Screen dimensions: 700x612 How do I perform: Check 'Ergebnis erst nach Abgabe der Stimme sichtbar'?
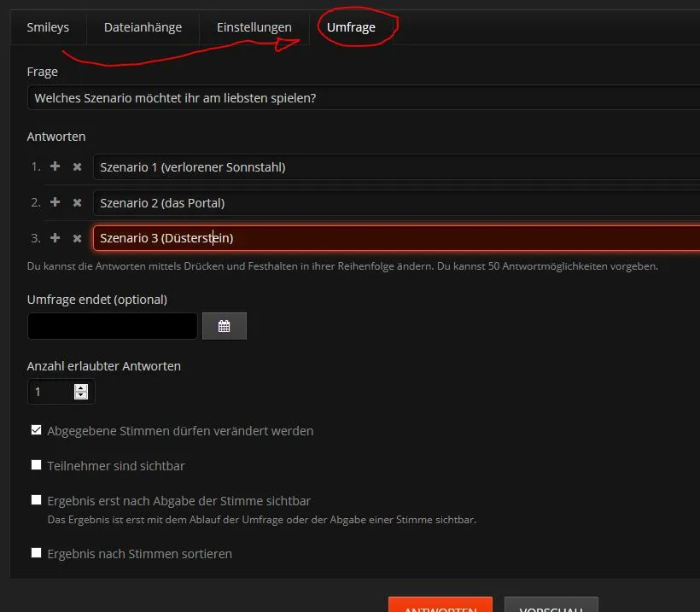36,500
